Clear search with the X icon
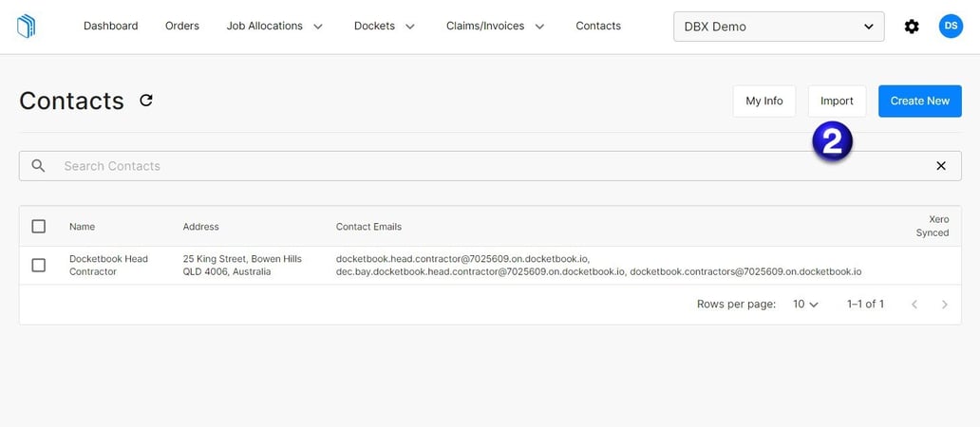Viewport: 980px width, 427px height. pos(941,165)
